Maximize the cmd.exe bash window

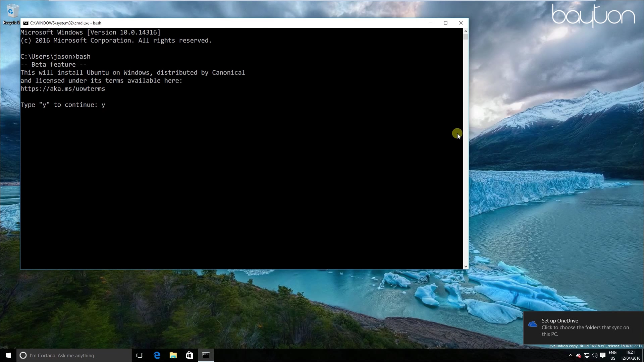click(445, 23)
